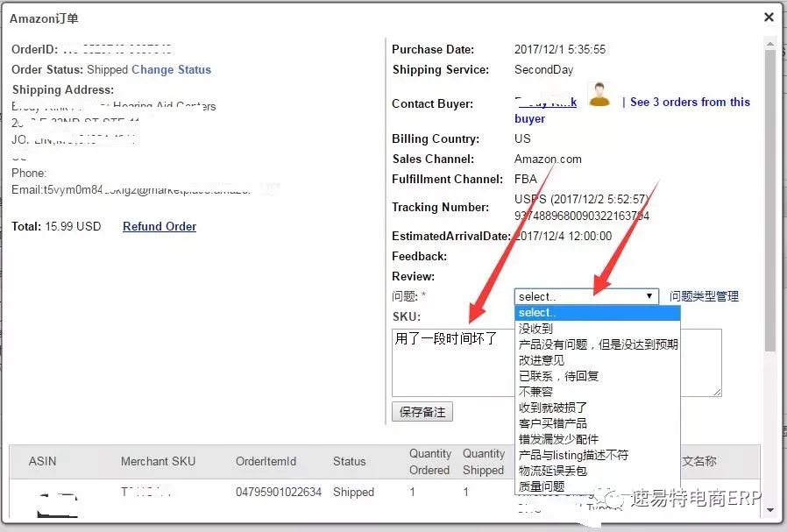Click the Merchant SKU column header
Screen dimensions: 787x532
coord(158,461)
